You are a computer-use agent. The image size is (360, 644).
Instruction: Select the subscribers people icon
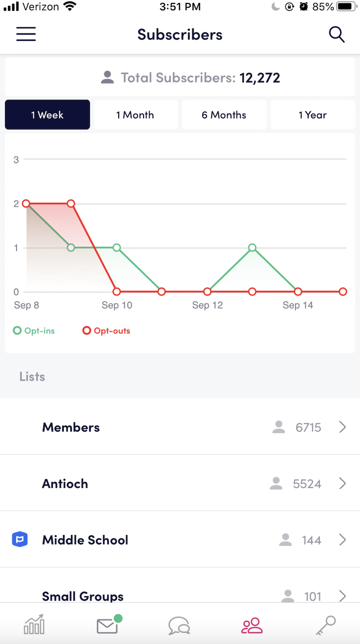(x=252, y=625)
